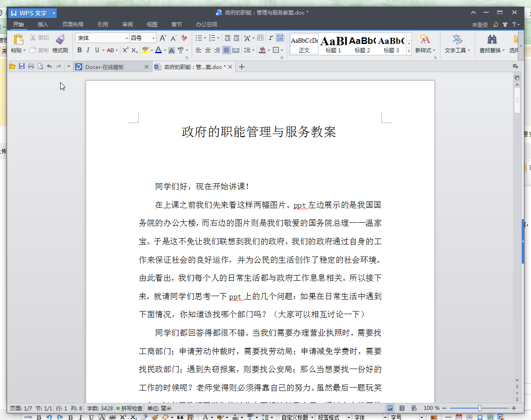The image size is (531, 420).
Task: Clear formatting with the eraser icon
Action: pyautogui.click(x=185, y=38)
